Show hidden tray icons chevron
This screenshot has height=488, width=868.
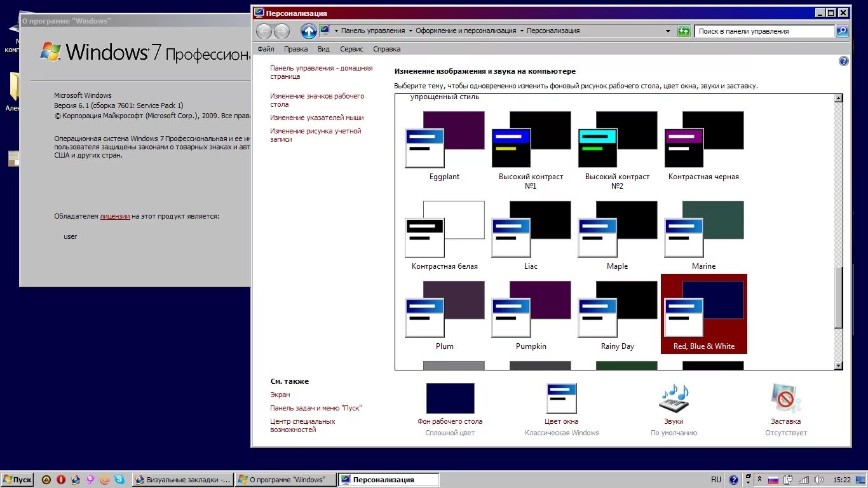click(x=759, y=480)
